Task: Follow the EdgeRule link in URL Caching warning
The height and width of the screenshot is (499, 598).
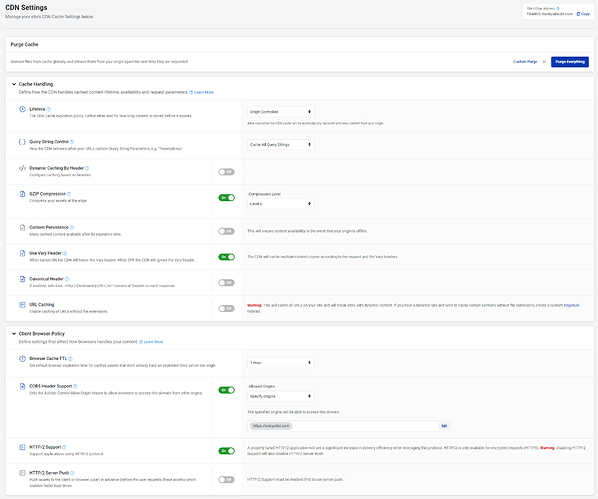Action: (571, 305)
